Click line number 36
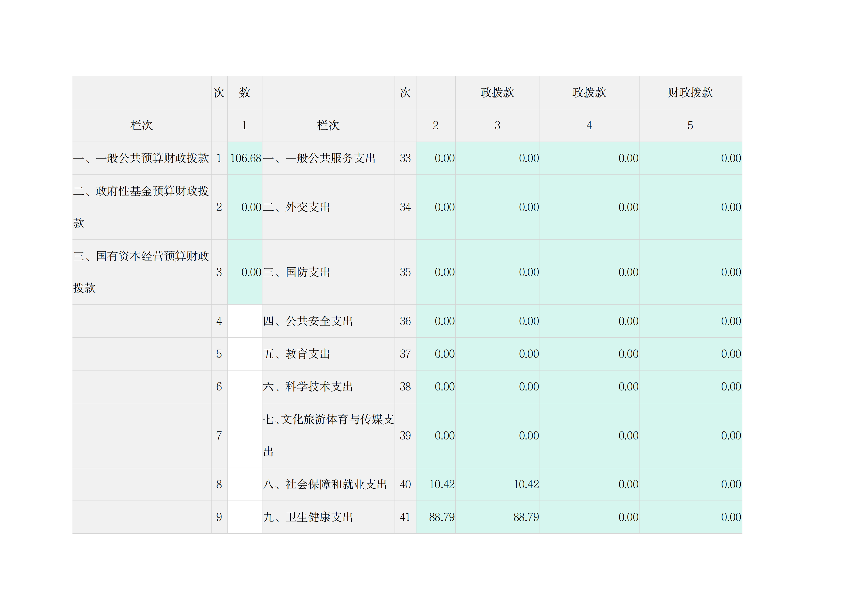The height and width of the screenshot is (614, 868). pos(405,321)
